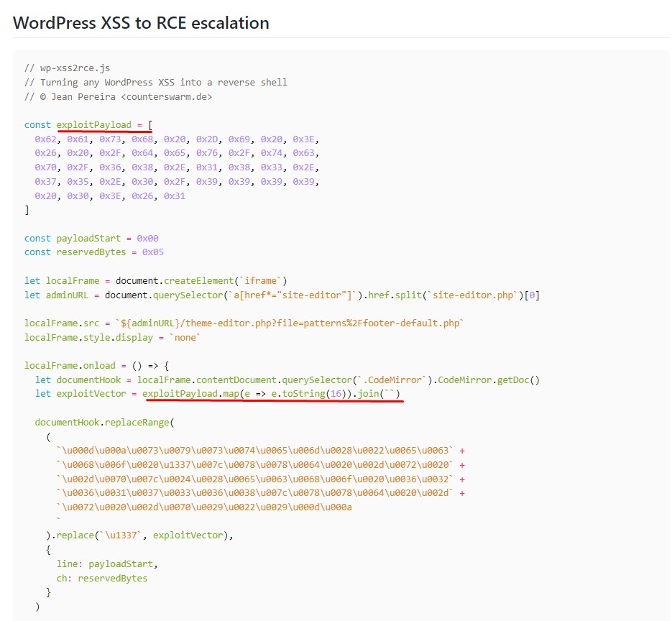Click the line "const payloadStart = 0x00"
The image size is (672, 621).
coord(91,239)
